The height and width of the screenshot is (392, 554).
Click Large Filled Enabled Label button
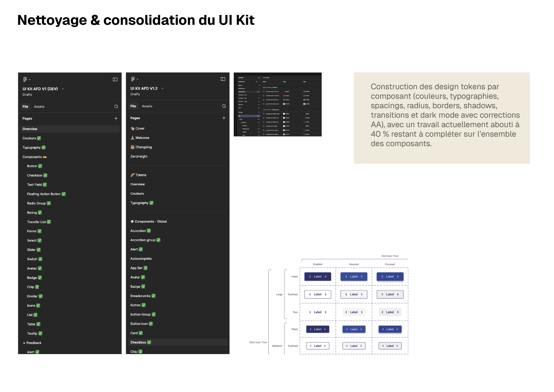point(318,277)
